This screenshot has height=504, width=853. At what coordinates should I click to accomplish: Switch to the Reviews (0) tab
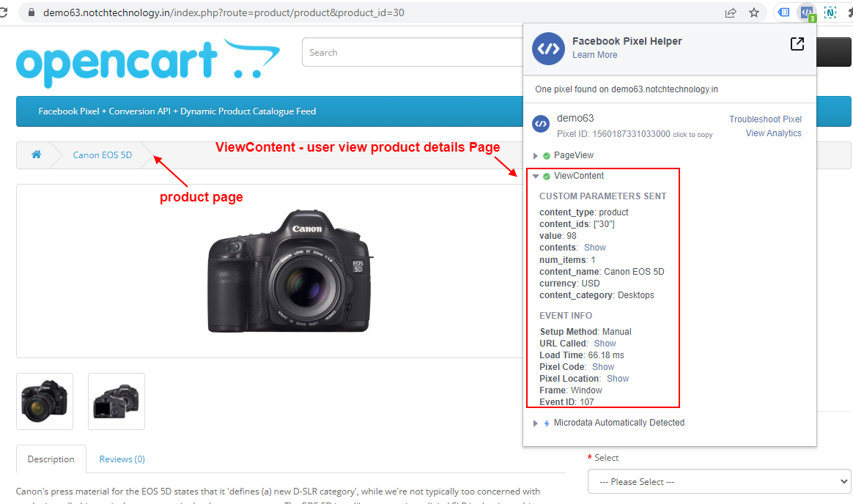point(122,459)
